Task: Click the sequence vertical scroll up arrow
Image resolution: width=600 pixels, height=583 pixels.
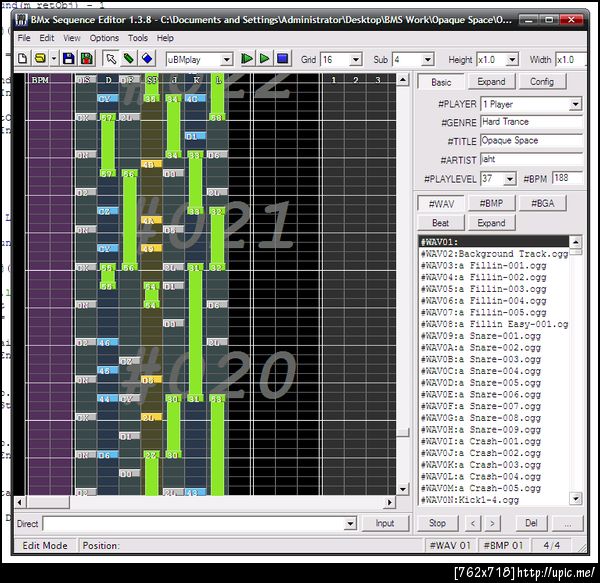Action: tap(403, 80)
